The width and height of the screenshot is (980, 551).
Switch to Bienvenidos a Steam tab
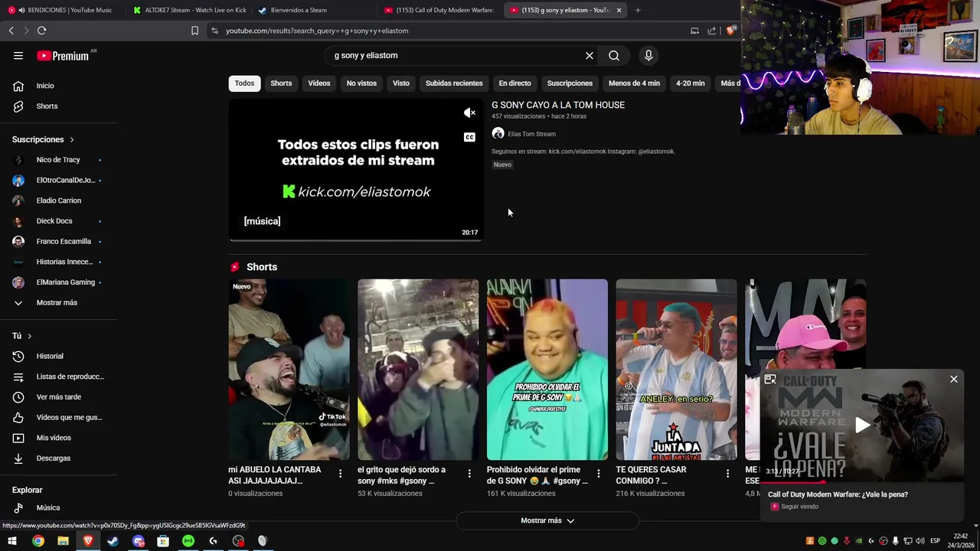click(314, 10)
